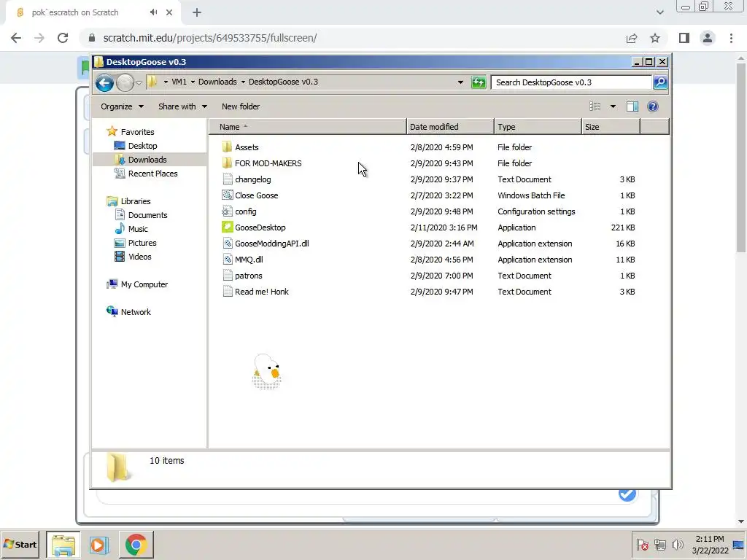Click the change view icon
The height and width of the screenshot is (560, 747).
pyautogui.click(x=595, y=106)
